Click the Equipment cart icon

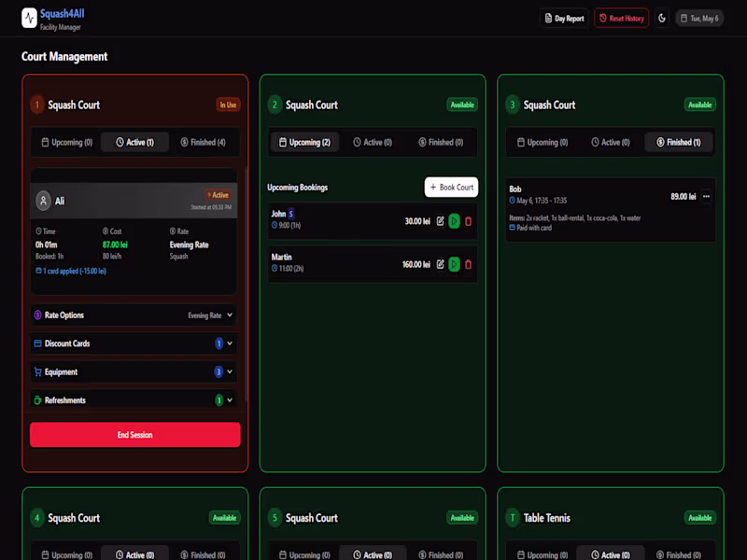tap(37, 371)
